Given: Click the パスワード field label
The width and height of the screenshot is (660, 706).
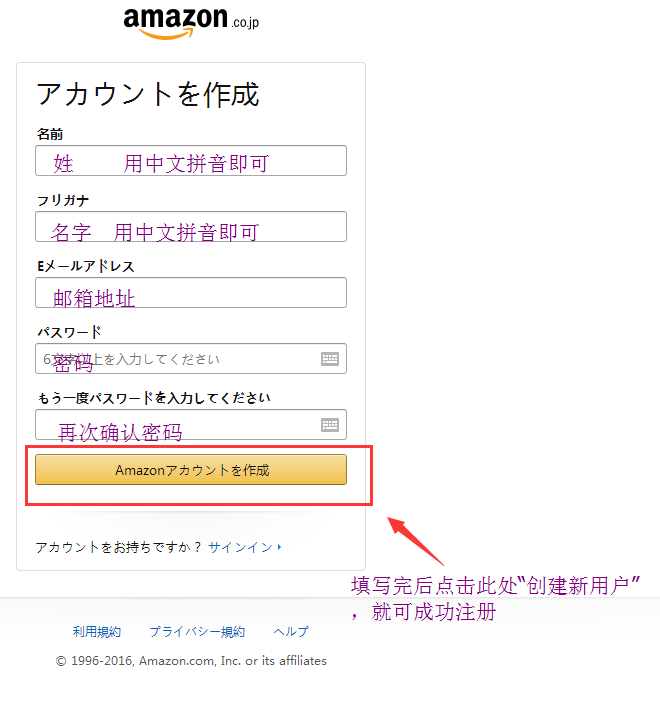Looking at the screenshot, I should [x=69, y=332].
